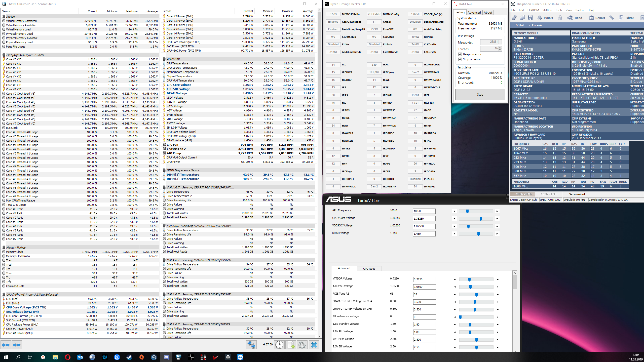The height and width of the screenshot is (362, 644).
Task: Open the EEPROM menu in Thaiphoon Burner
Action: (533, 10)
